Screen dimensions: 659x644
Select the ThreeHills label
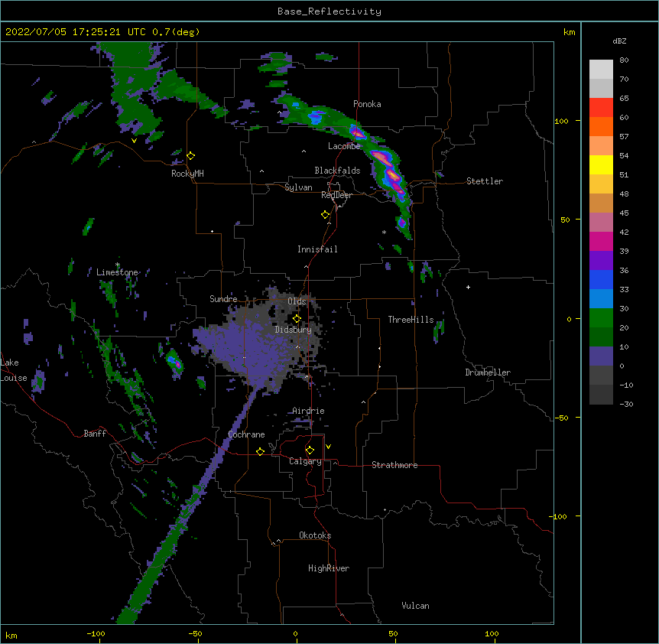pyautogui.click(x=411, y=320)
